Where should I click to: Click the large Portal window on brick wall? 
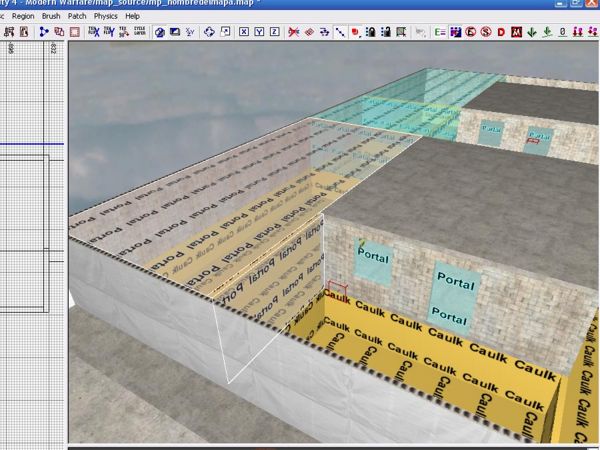tap(455, 300)
